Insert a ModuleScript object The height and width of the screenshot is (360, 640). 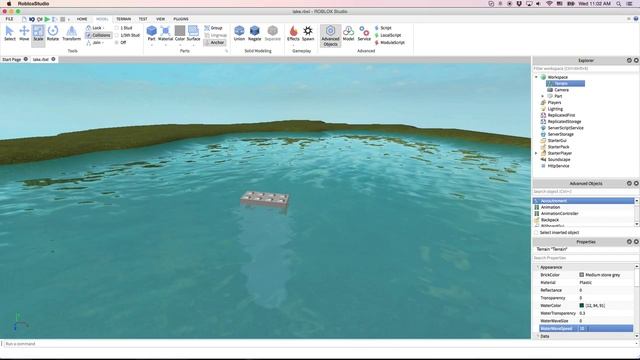pos(389,42)
